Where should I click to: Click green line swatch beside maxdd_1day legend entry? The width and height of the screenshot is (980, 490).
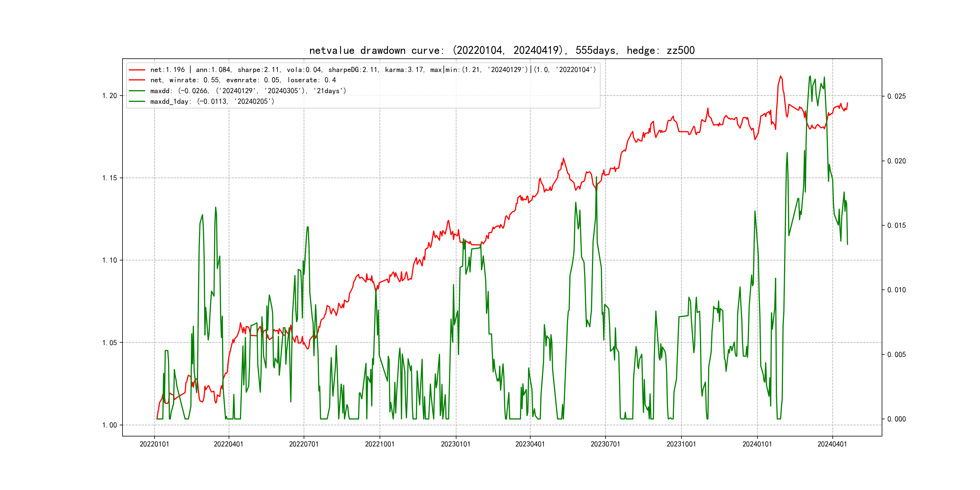(137, 102)
